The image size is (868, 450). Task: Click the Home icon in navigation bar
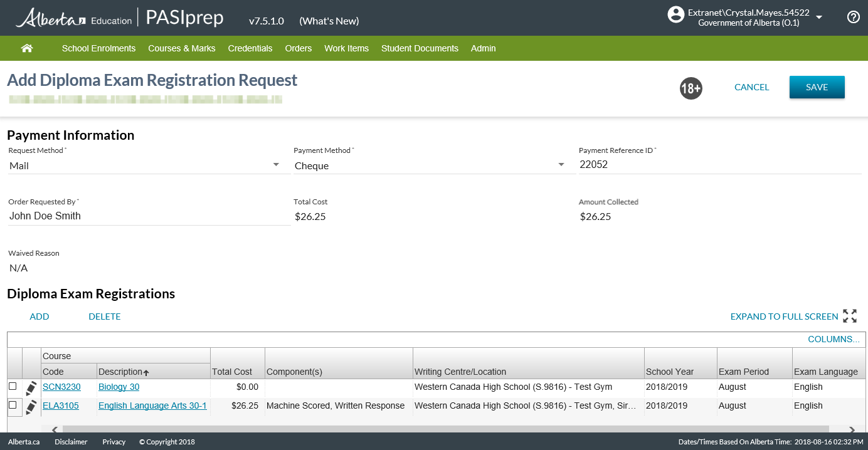(26, 48)
